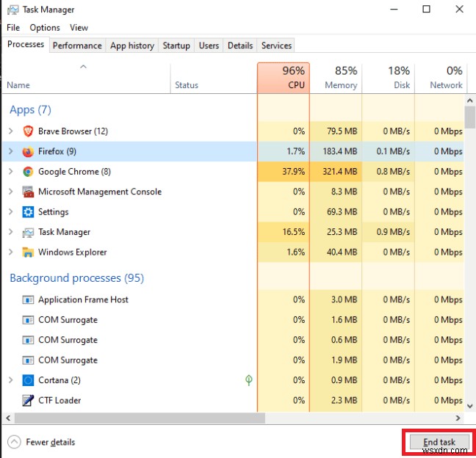
Task: Click the CTF Loader pen icon
Action: pyautogui.click(x=28, y=401)
